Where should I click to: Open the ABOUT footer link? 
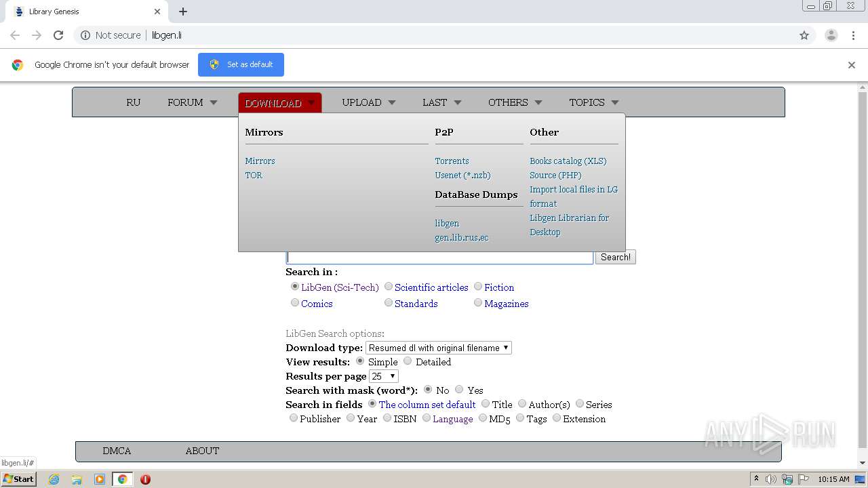tap(202, 451)
